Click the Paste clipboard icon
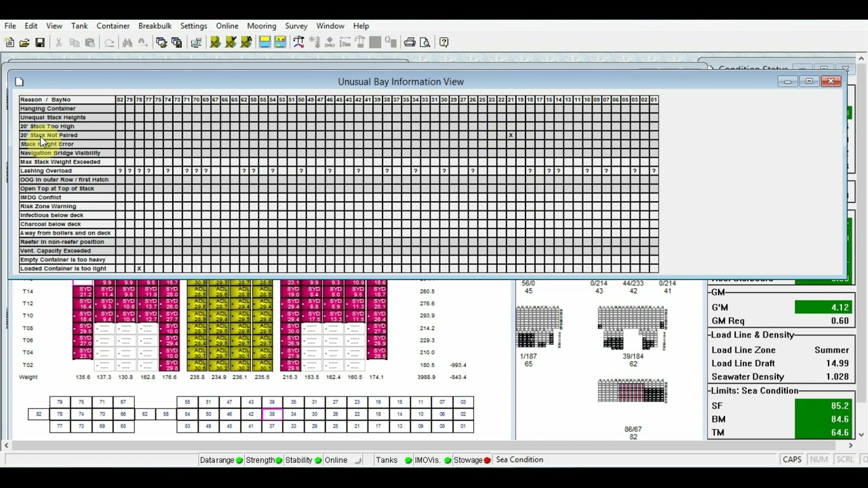868x488 pixels. click(90, 43)
